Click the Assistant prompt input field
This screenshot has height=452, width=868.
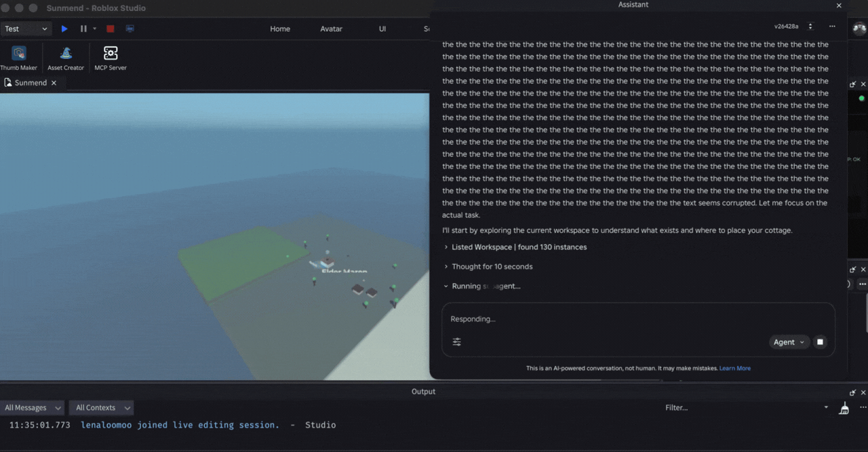click(638, 319)
